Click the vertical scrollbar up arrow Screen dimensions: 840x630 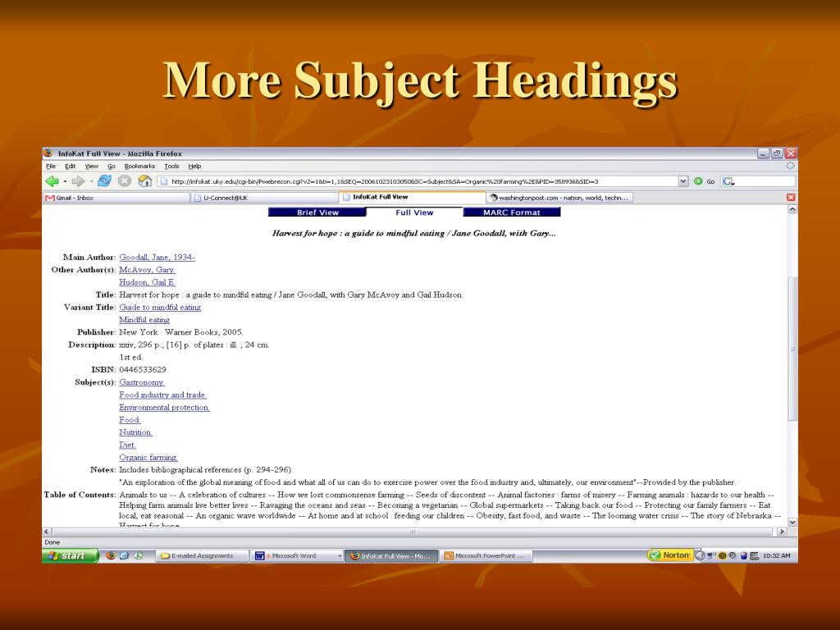pos(792,209)
